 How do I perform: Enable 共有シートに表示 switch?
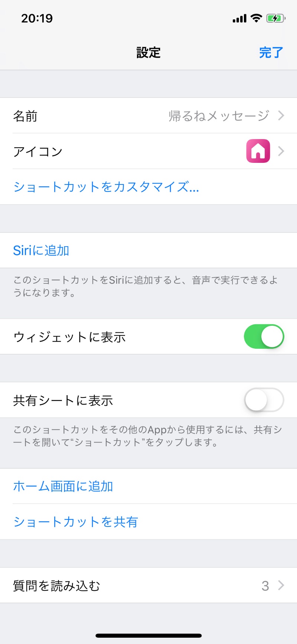click(264, 400)
